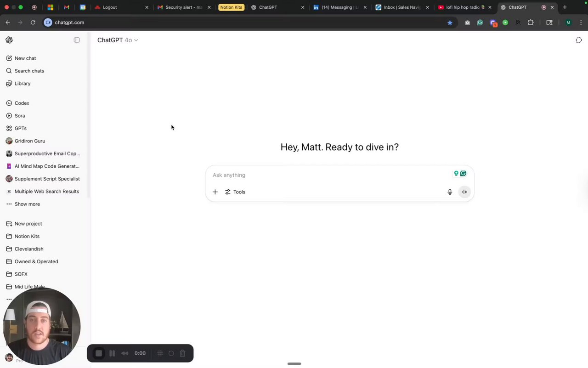Focus the Ask anything input field
588x368 pixels.
[x=331, y=175]
